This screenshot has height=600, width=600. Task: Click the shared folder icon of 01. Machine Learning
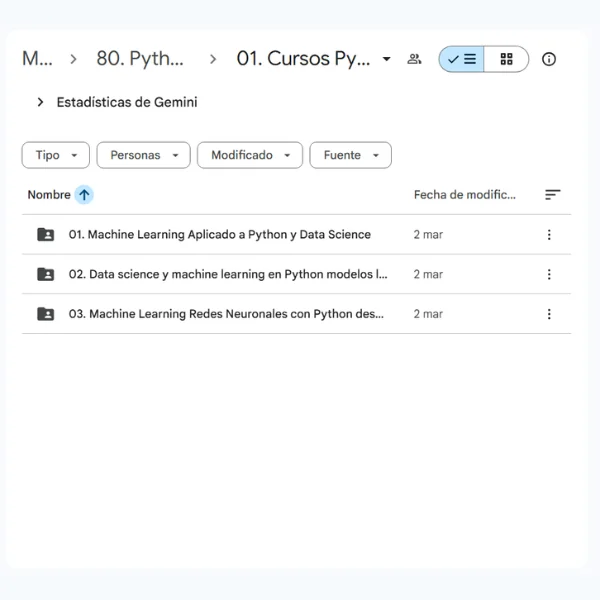tap(46, 235)
